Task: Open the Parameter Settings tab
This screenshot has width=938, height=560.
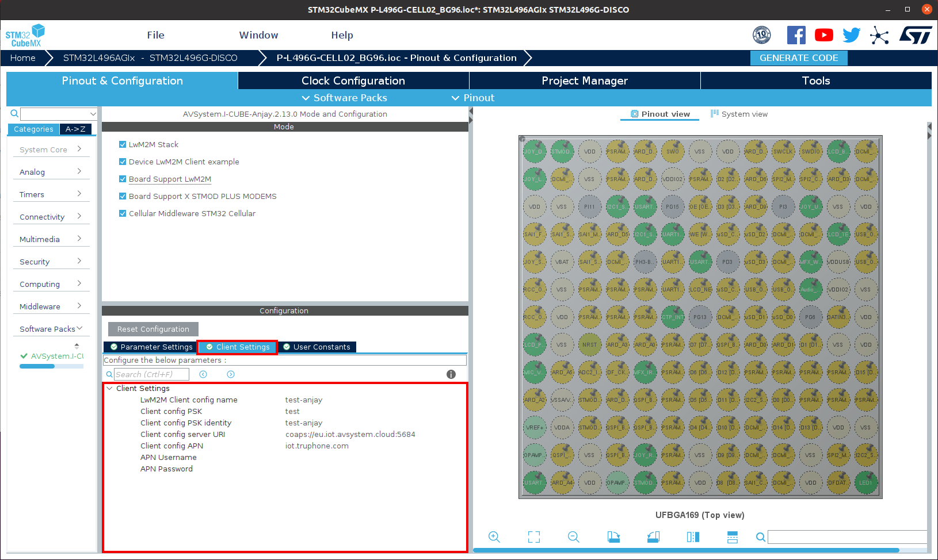Action: (x=151, y=347)
